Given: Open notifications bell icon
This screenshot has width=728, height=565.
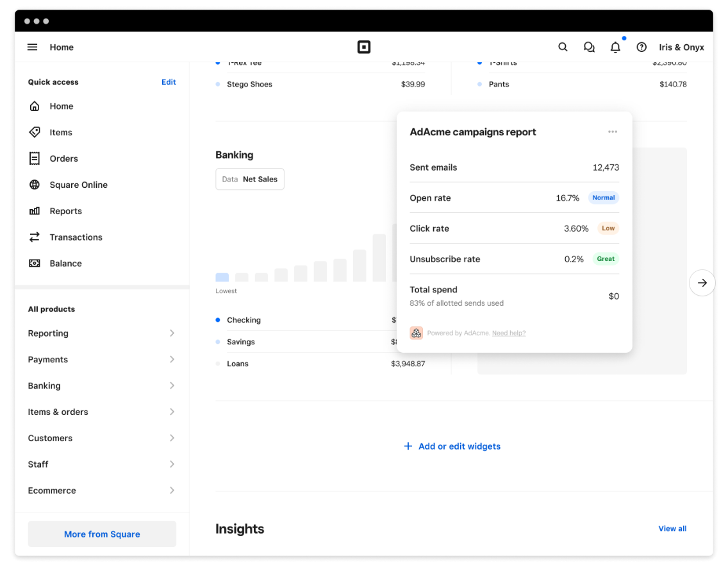Looking at the screenshot, I should (615, 47).
